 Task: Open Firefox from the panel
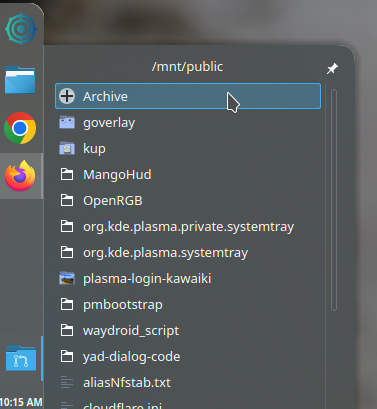[20, 176]
